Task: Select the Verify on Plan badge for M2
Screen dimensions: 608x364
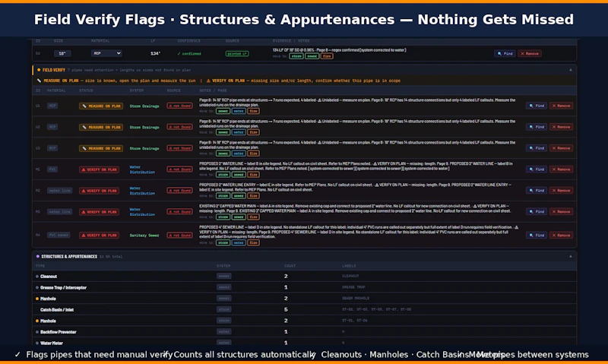Action: click(100, 191)
